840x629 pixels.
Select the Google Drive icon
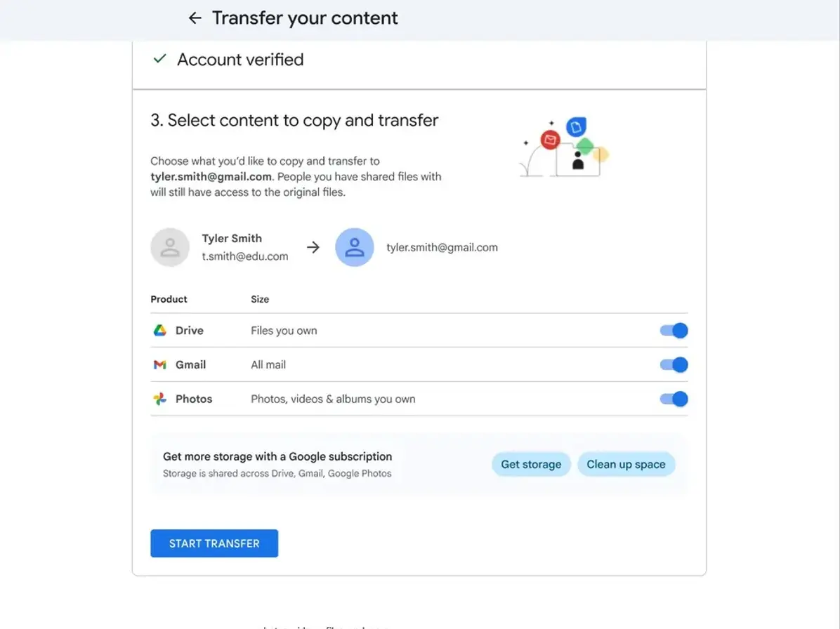159,330
